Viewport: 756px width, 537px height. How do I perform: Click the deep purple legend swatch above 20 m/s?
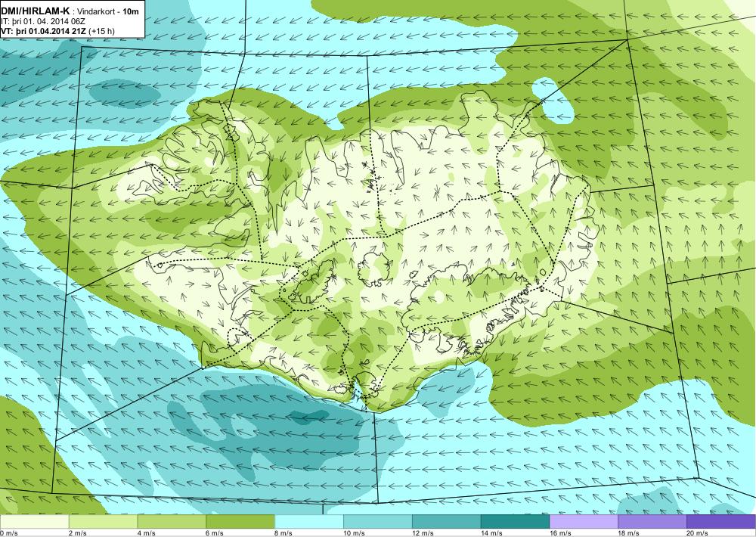(721, 522)
